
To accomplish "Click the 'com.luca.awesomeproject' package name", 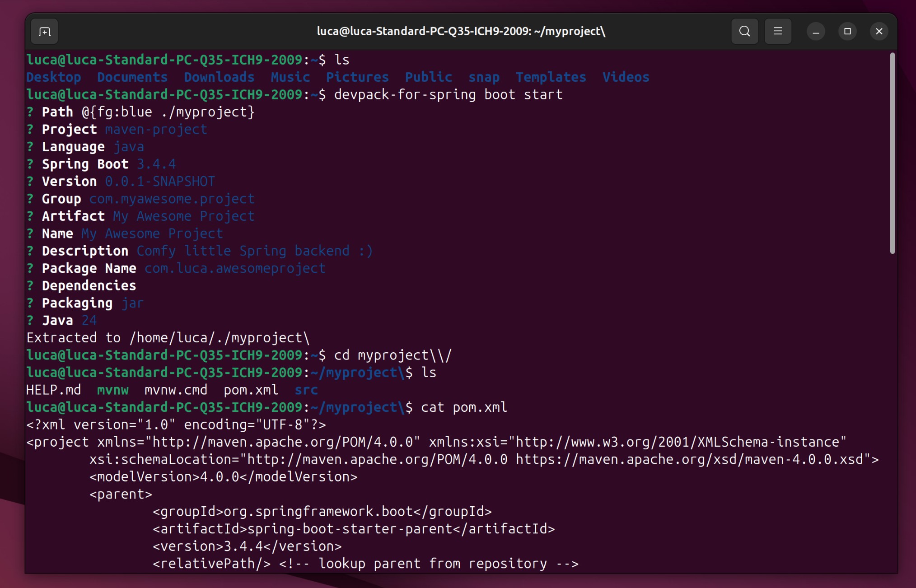I will point(235,269).
